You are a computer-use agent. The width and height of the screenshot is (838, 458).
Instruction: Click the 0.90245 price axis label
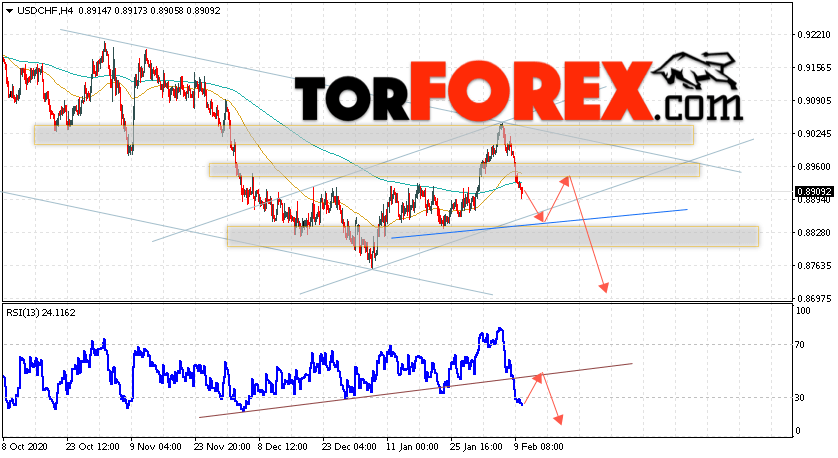(814, 134)
